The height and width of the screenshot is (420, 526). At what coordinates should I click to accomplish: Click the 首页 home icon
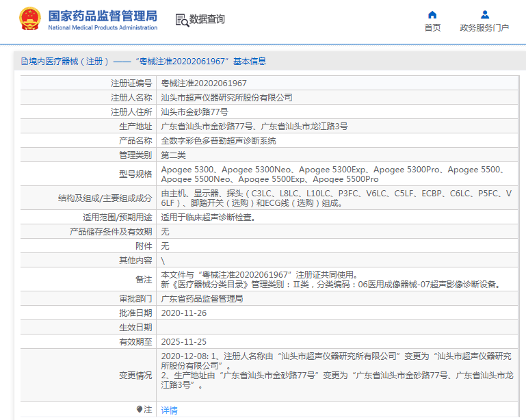(432, 15)
